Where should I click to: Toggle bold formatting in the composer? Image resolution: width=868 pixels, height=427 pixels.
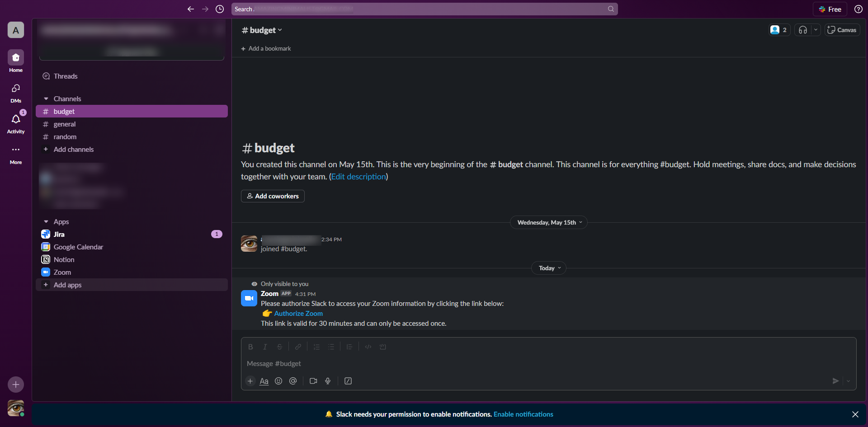250,347
